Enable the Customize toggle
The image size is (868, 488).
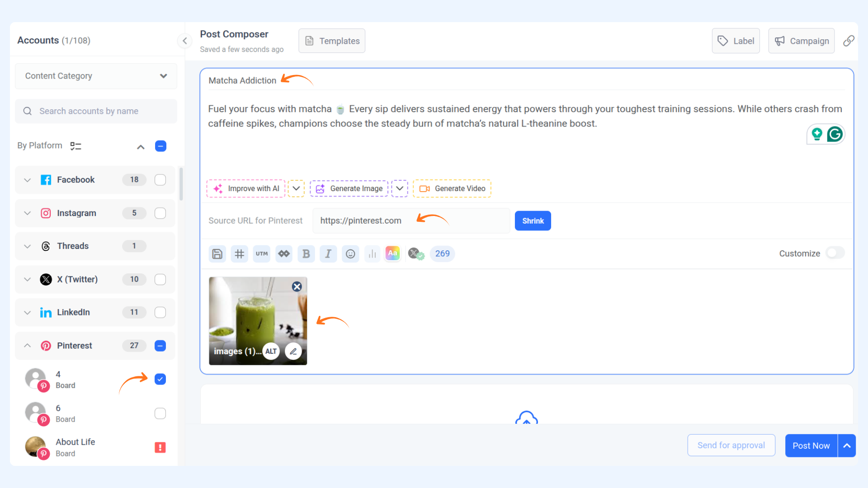click(835, 253)
